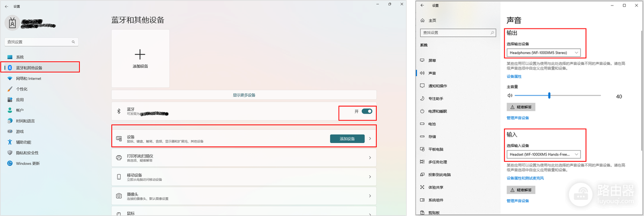Click 疑难解答 in the 输入 section

[521, 190]
